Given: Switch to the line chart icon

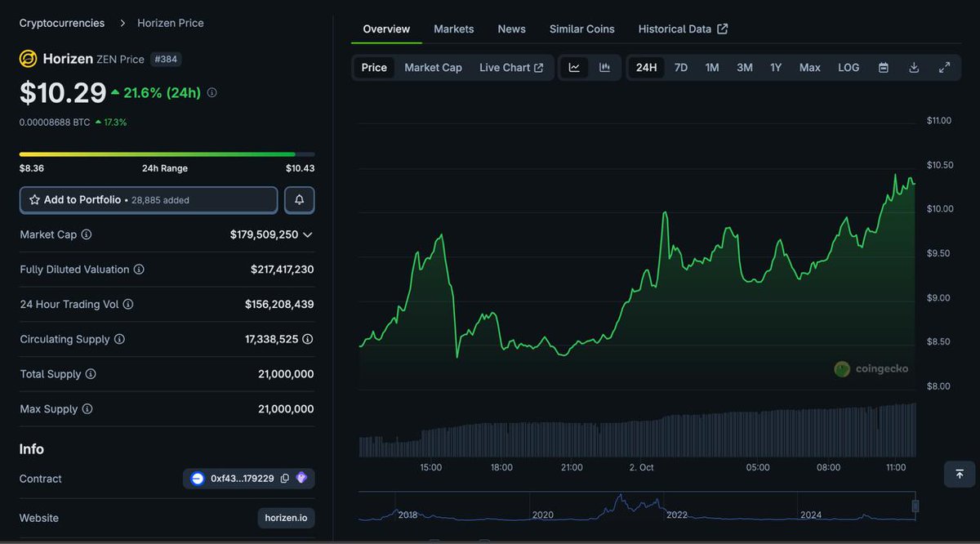Looking at the screenshot, I should (574, 68).
